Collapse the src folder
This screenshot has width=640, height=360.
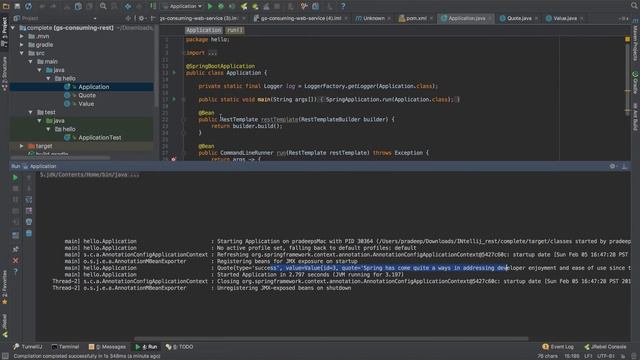[22, 53]
